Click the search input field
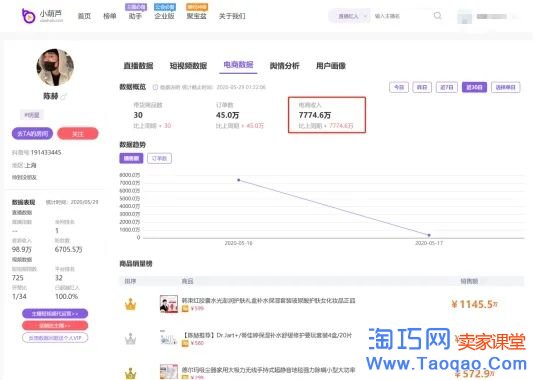Screen dimensions: 534x380 (x=401, y=16)
